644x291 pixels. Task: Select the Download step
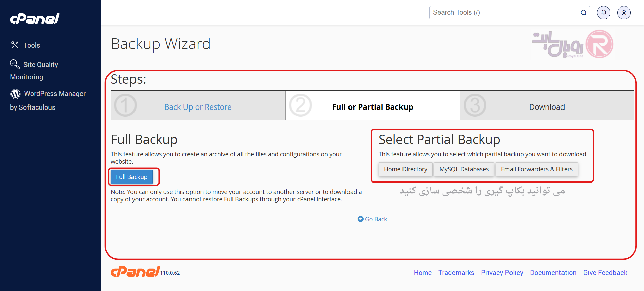tap(547, 107)
